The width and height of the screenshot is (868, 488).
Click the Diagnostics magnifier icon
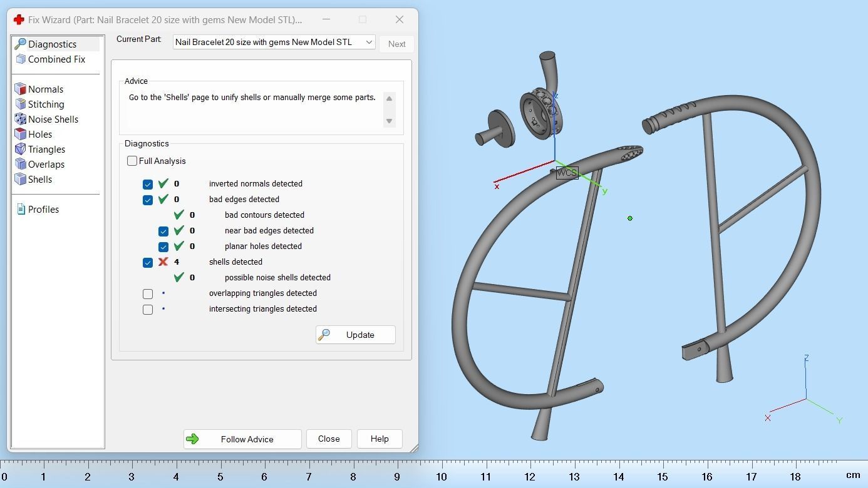pyautogui.click(x=20, y=44)
